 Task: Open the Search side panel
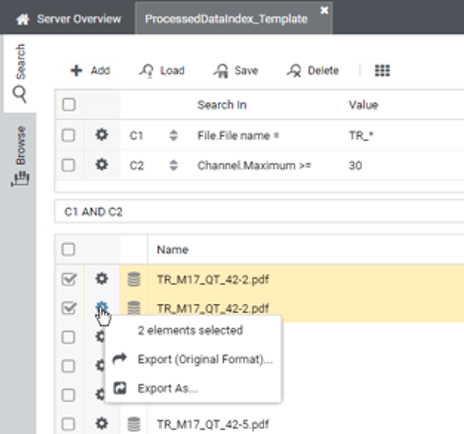pos(20,73)
